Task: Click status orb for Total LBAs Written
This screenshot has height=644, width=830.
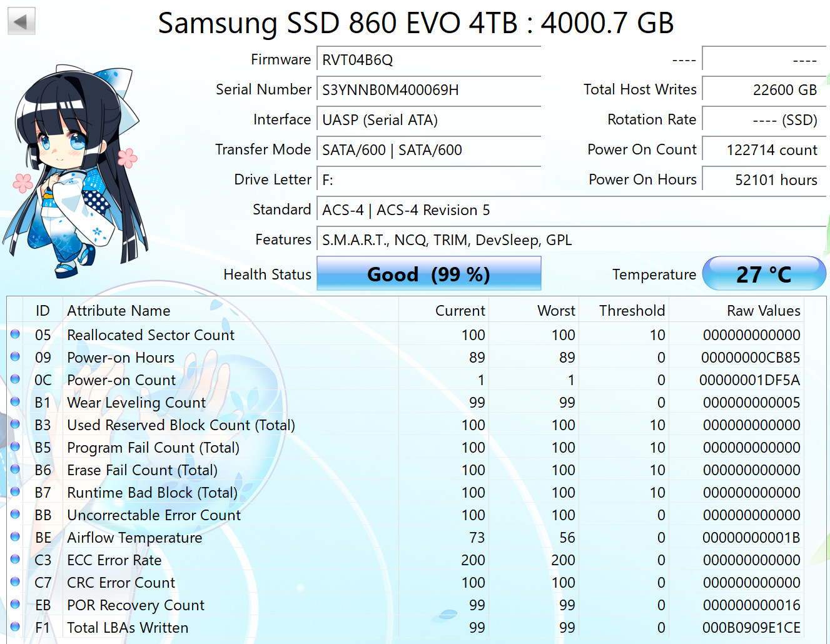Action: [x=15, y=627]
